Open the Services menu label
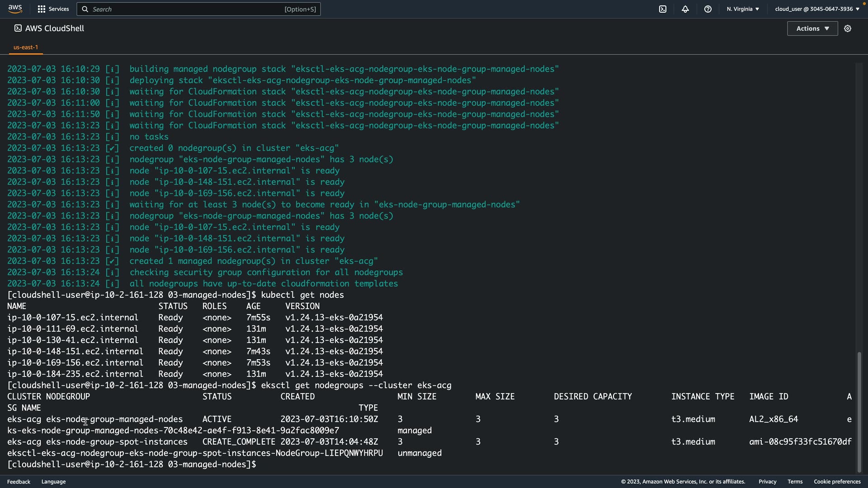The image size is (868, 488). [59, 9]
